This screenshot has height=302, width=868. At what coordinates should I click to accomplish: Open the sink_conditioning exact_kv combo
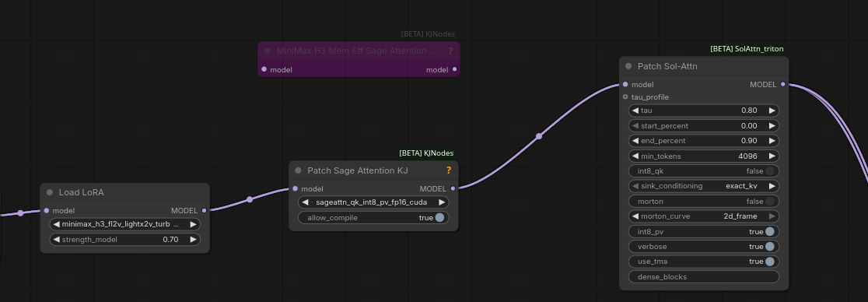[704, 186]
